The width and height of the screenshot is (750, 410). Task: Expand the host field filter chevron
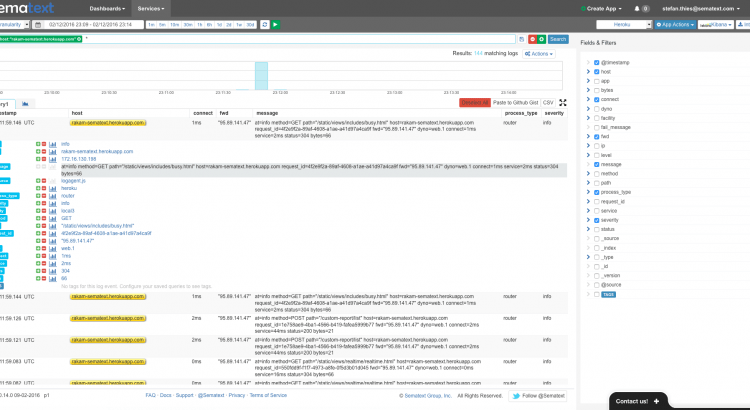(588, 72)
